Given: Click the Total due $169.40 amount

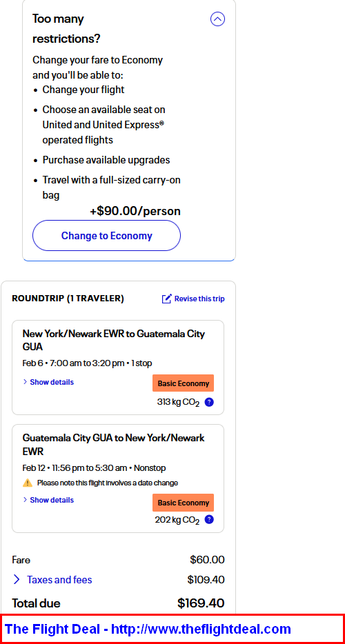Looking at the screenshot, I should (201, 603).
